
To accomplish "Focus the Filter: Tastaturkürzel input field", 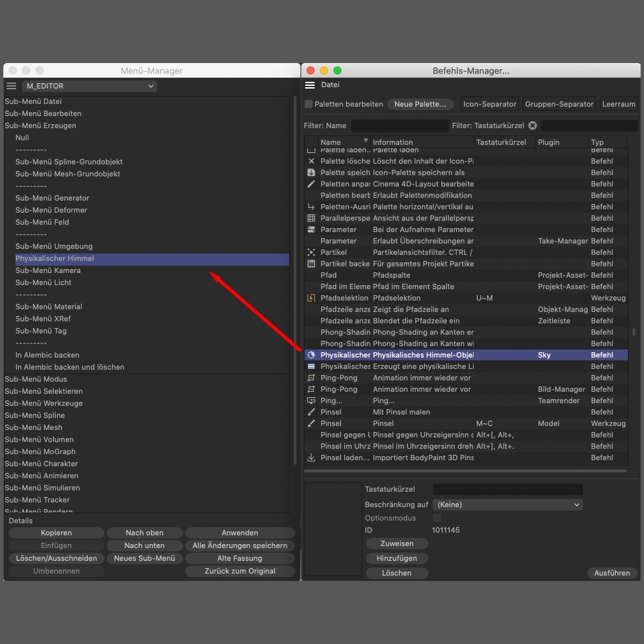I will point(589,125).
